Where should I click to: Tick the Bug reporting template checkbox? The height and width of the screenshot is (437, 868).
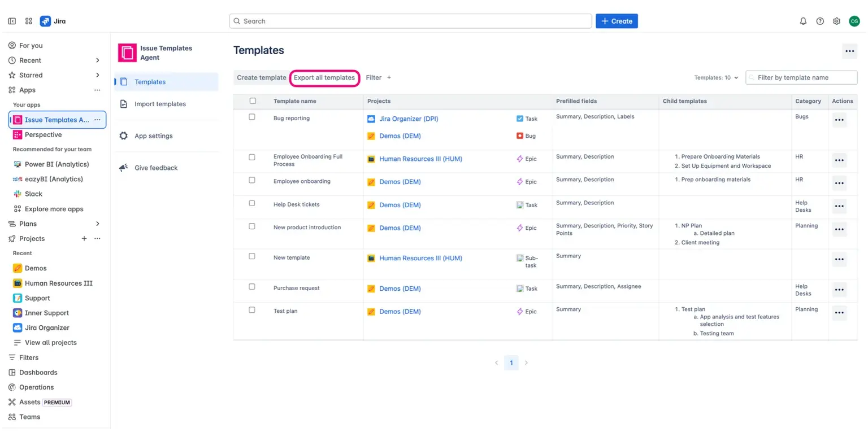(252, 117)
